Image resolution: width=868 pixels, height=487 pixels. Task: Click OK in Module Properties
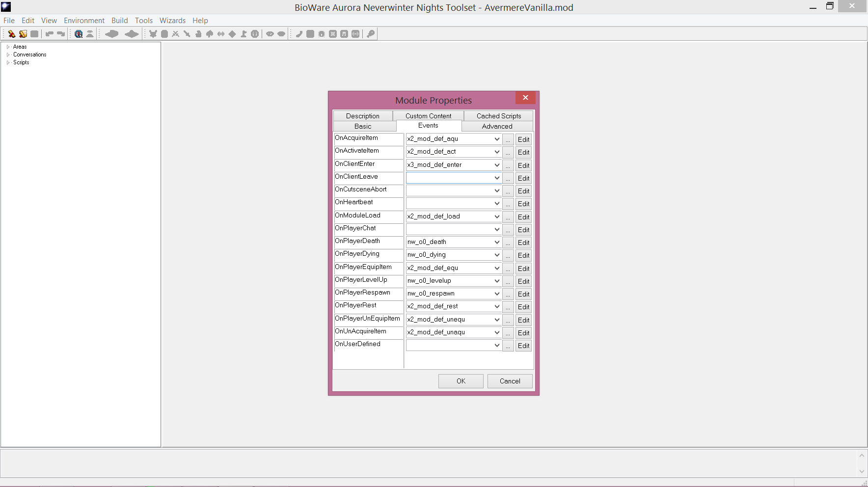click(x=461, y=381)
